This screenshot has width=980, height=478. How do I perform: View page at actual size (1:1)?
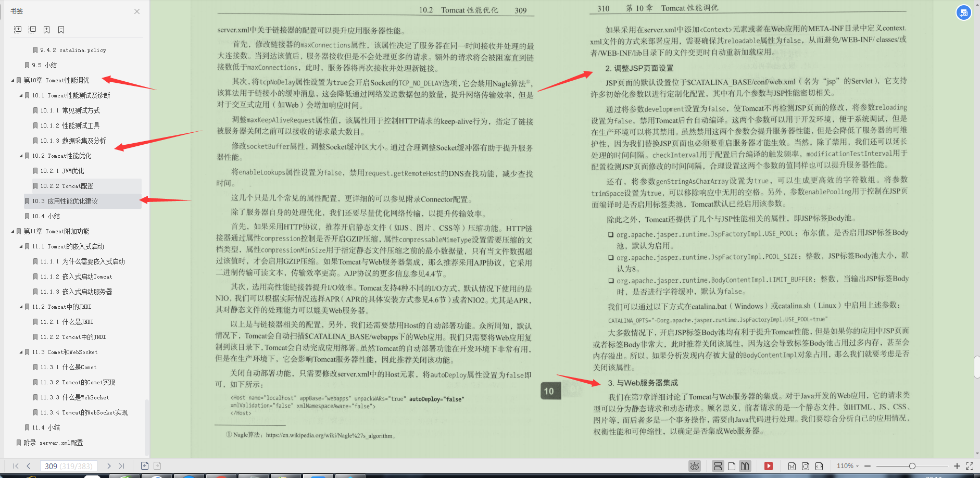(792, 466)
